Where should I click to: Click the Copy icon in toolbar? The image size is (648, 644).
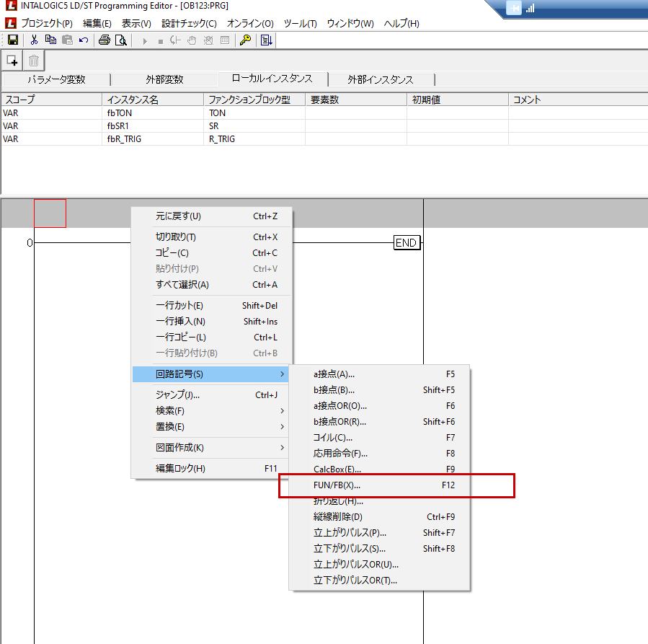50,40
